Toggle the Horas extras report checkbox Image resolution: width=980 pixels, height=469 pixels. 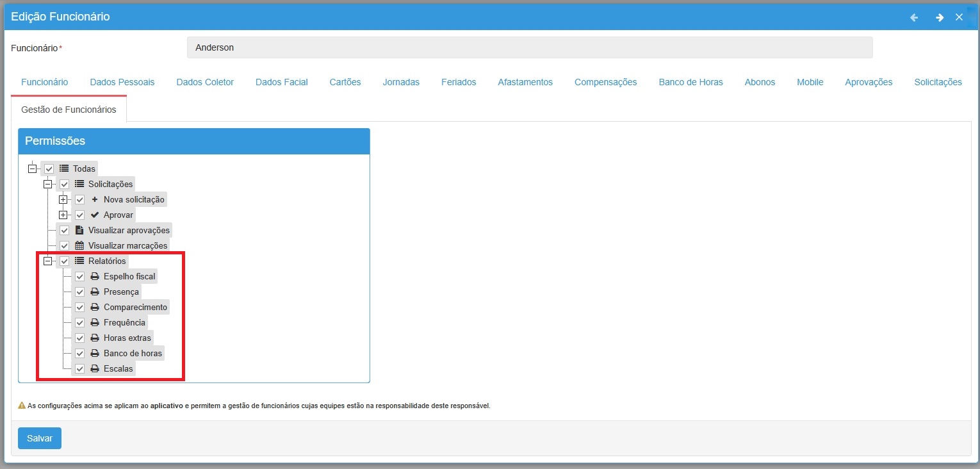point(80,338)
